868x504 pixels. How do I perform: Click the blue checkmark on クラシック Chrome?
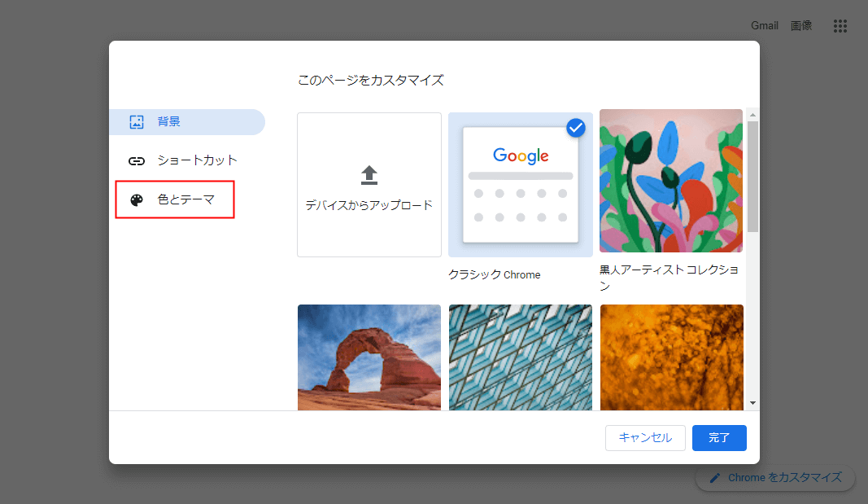coord(576,128)
